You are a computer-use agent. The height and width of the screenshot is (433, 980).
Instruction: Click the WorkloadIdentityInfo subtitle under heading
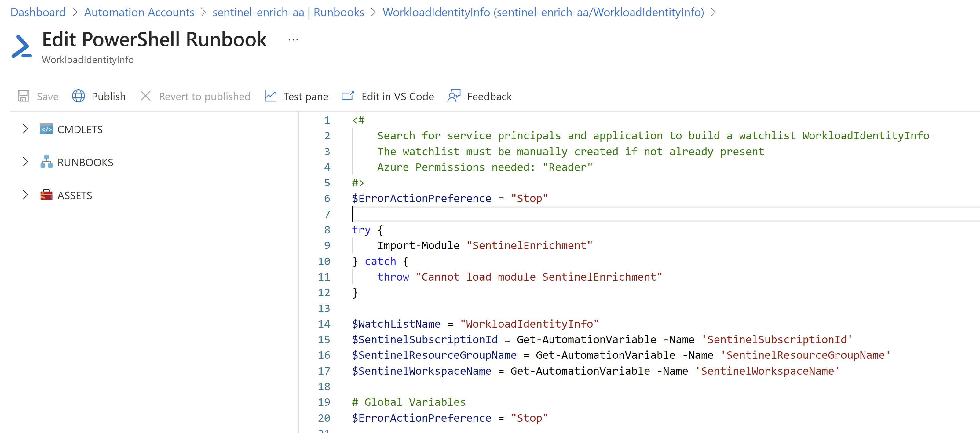pos(88,60)
